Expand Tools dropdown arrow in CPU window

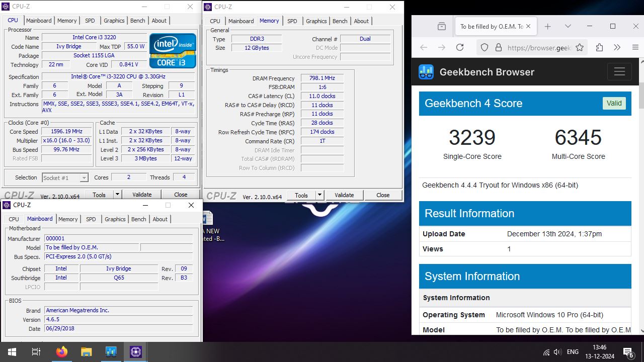117,195
